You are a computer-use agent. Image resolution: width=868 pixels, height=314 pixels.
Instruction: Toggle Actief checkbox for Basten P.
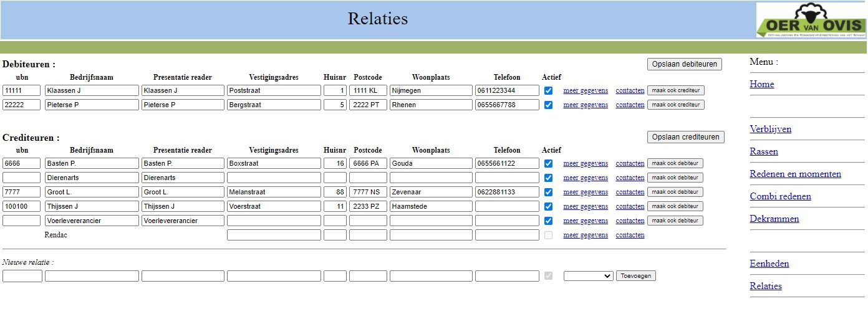tap(548, 163)
